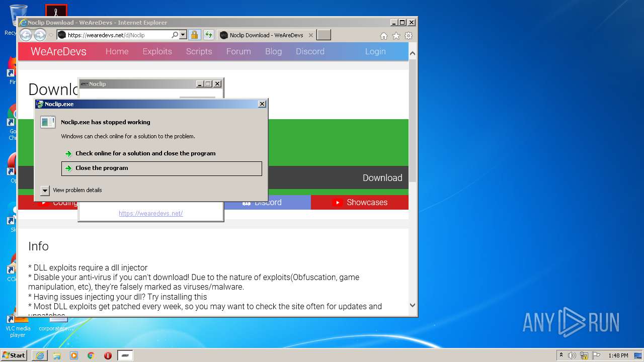
Task: Close the Noclip Download browser tab
Action: click(x=311, y=35)
